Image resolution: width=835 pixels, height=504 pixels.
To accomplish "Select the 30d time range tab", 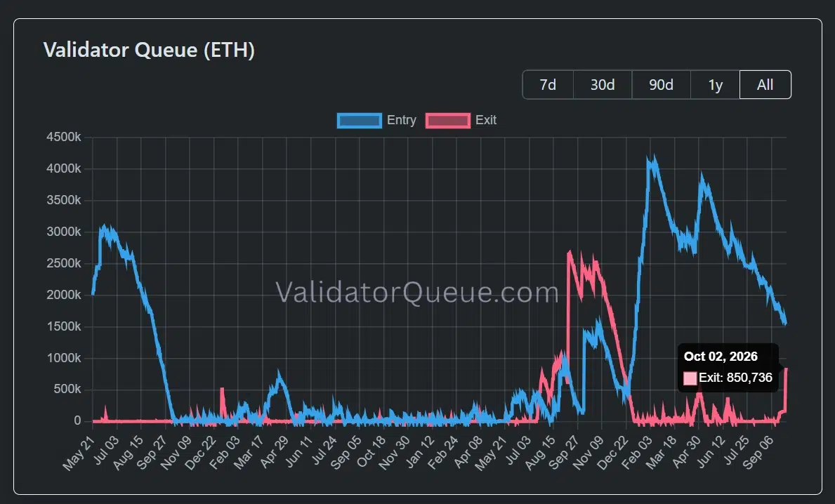I will click(x=603, y=85).
